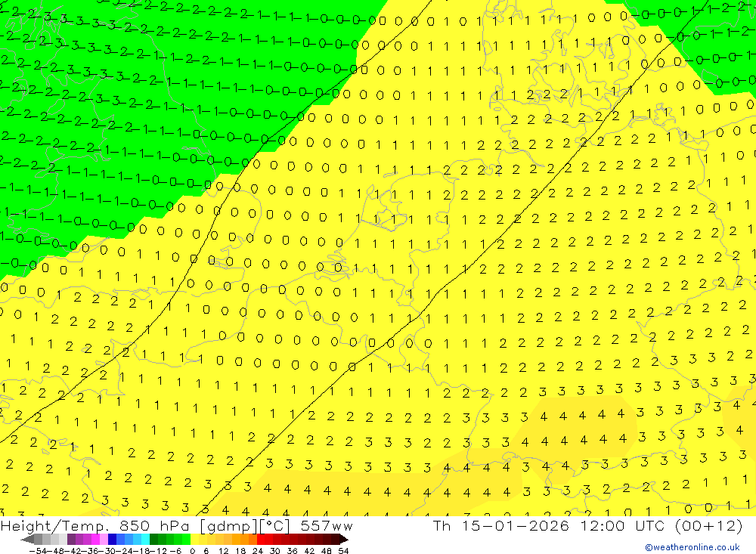This screenshot has width=756, height=554.
Task: Click the dark maroon right arrow end of the color scale
Action: pyautogui.click(x=344, y=540)
